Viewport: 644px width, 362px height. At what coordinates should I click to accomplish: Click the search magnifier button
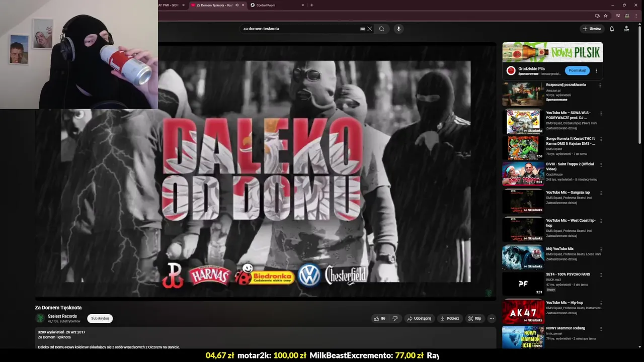tap(382, 29)
